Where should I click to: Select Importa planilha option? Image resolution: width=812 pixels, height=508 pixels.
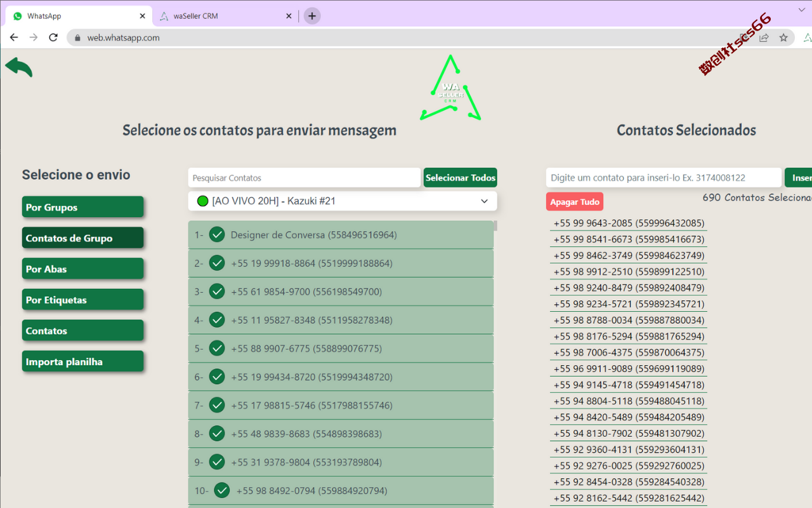point(82,361)
